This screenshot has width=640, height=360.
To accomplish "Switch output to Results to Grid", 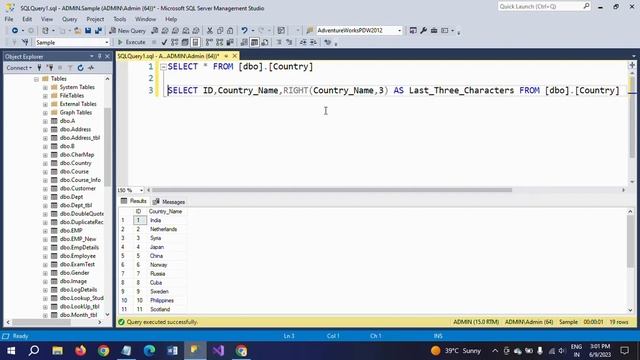I will coord(254,42).
